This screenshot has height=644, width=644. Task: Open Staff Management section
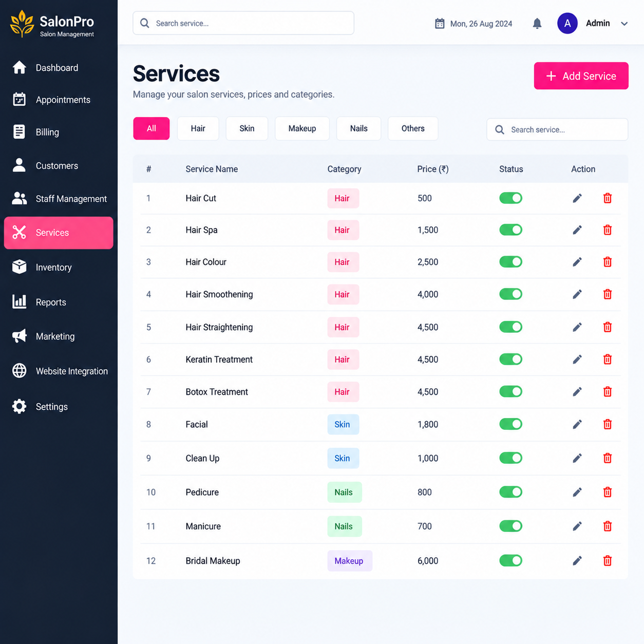click(x=59, y=199)
